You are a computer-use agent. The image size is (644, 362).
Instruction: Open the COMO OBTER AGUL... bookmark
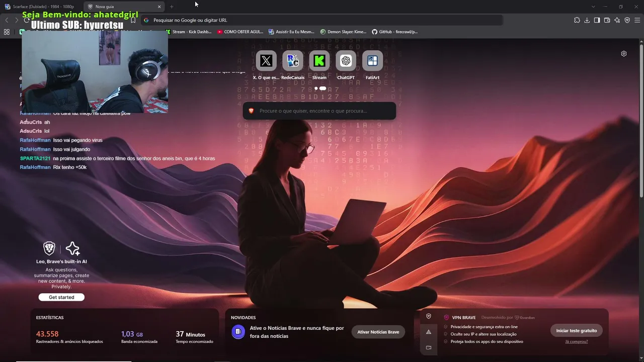pyautogui.click(x=240, y=32)
